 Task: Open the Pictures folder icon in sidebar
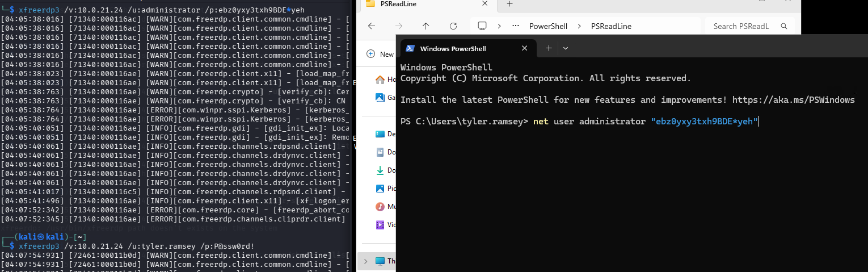coord(380,188)
